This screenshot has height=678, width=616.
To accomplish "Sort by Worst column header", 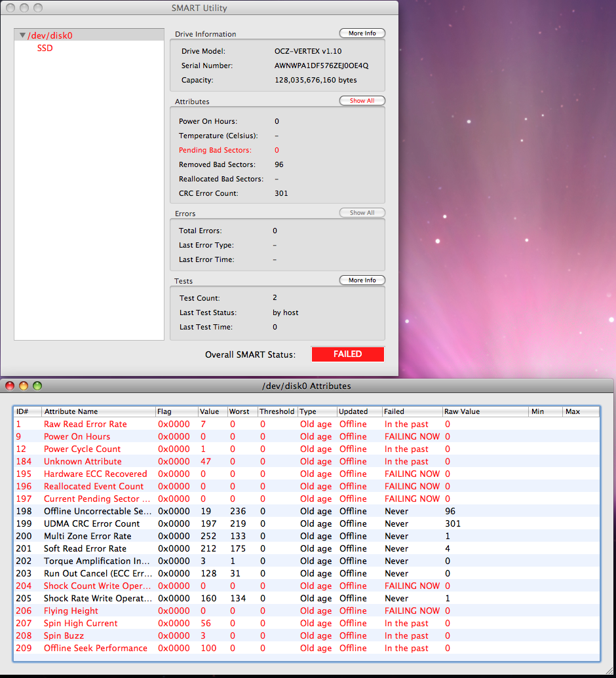I will click(242, 411).
